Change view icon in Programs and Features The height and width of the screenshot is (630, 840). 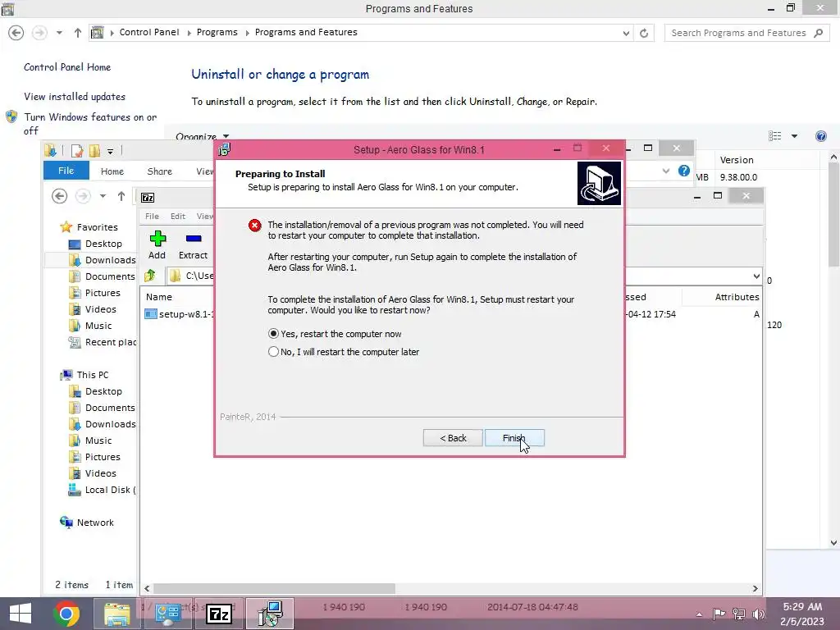tap(774, 136)
